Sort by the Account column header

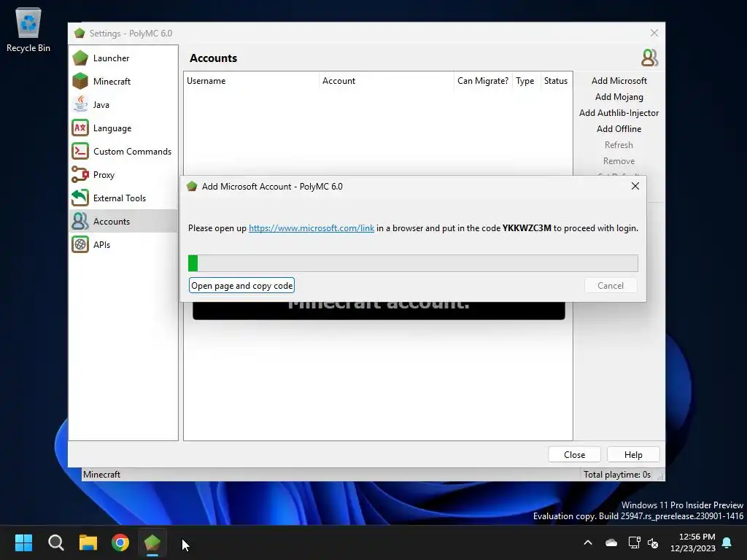point(387,81)
